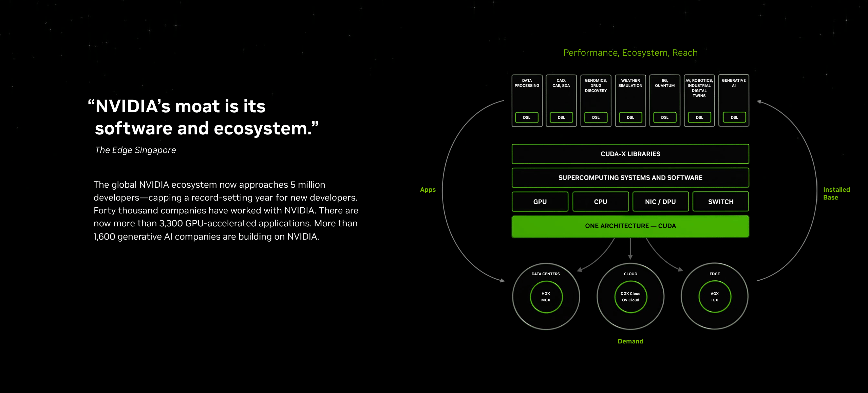
Task: Click the 6G, Quantum box title
Action: tap(664, 83)
